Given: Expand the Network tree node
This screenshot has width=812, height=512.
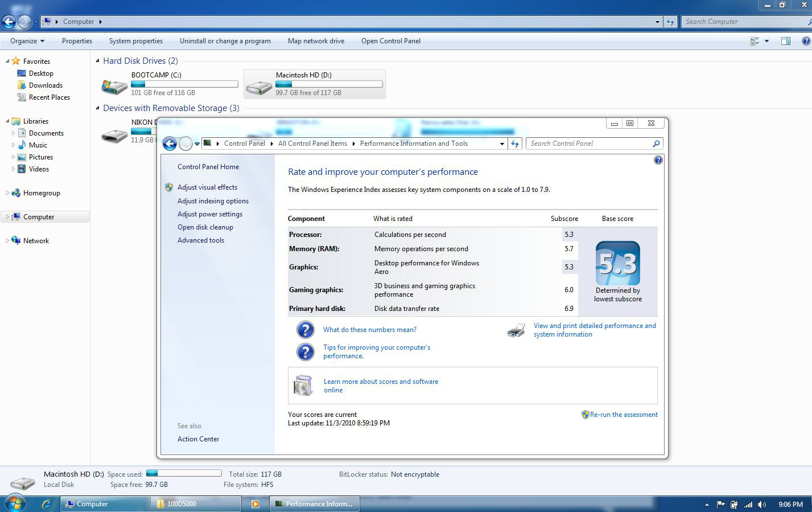Looking at the screenshot, I should (7, 240).
